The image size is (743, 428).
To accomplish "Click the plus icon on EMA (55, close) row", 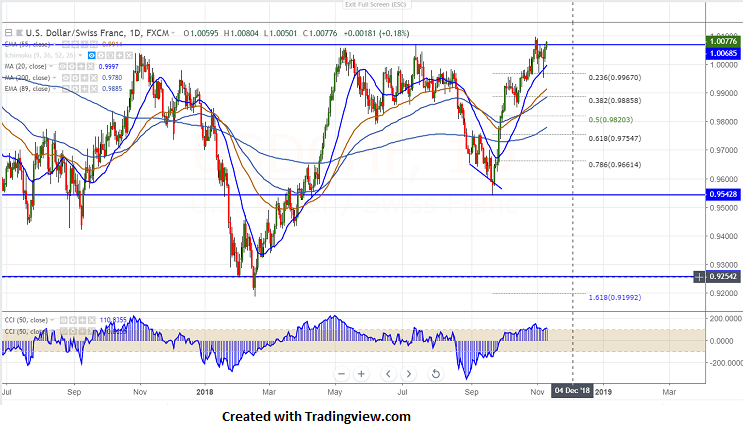I will pos(84,45).
